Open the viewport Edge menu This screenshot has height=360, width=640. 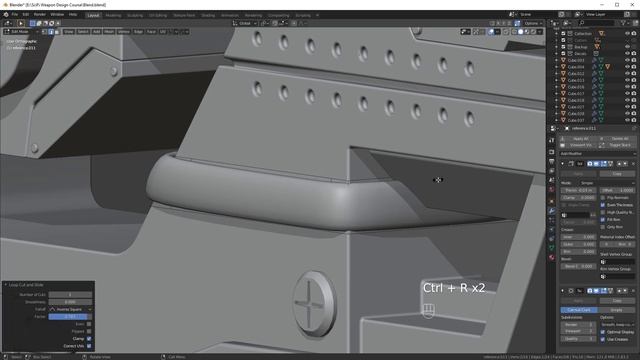[138, 31]
